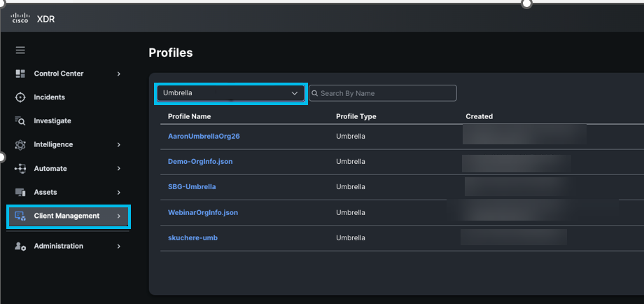Open the Investigate menu item
The height and width of the screenshot is (304, 644).
52,120
